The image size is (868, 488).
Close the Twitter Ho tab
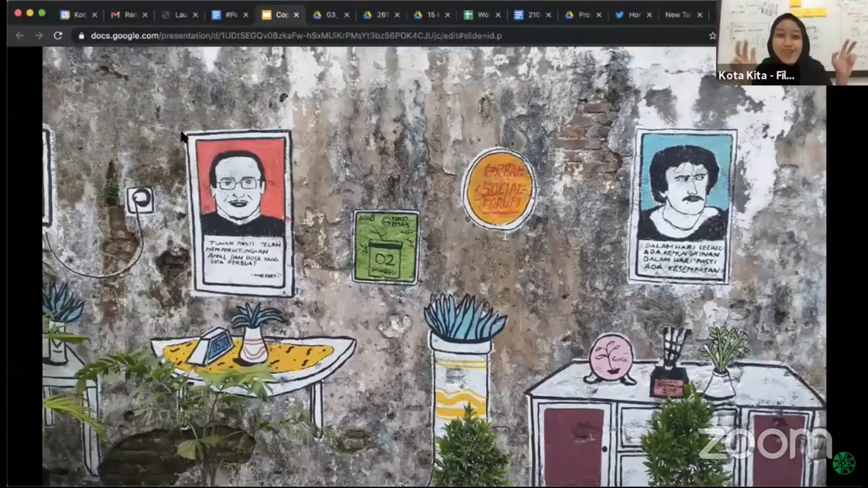click(x=650, y=14)
